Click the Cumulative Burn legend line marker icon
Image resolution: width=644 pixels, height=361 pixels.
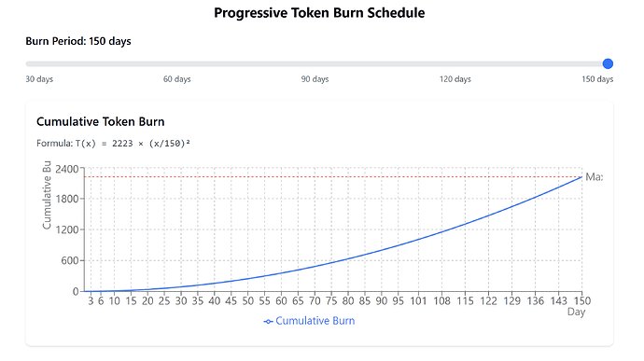pos(268,322)
